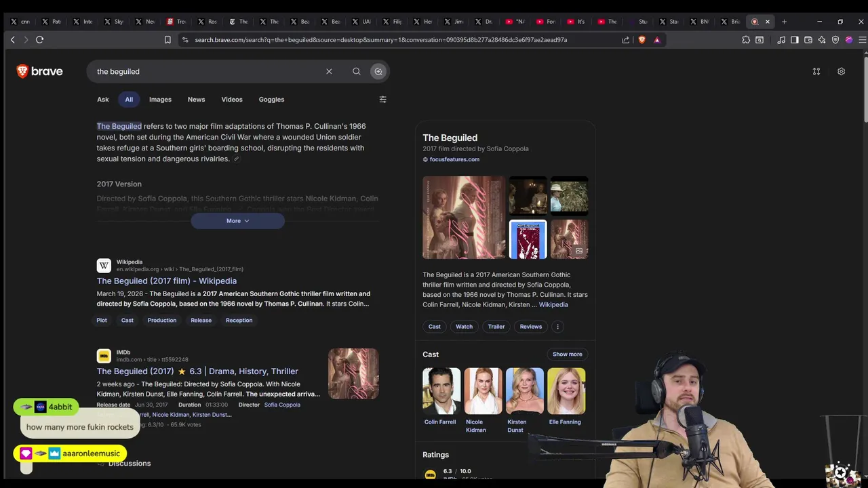Viewport: 868px width, 488px height.
Task: Click the Watch button
Action: click(x=464, y=327)
